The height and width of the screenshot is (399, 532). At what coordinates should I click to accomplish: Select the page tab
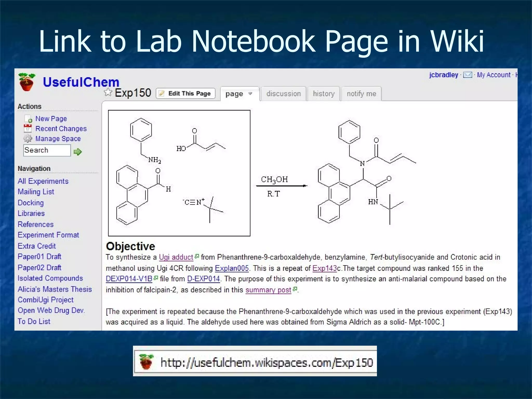pos(234,94)
